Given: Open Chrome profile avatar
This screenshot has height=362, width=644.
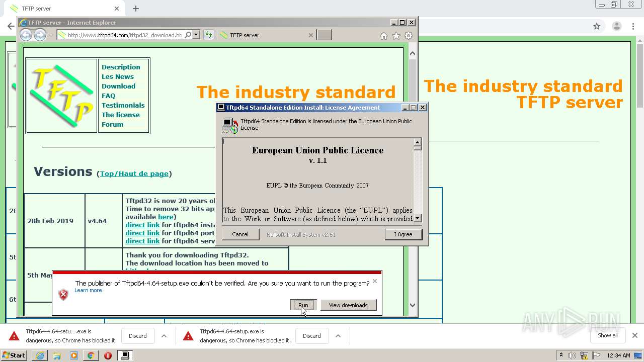Looking at the screenshot, I should [x=616, y=26].
